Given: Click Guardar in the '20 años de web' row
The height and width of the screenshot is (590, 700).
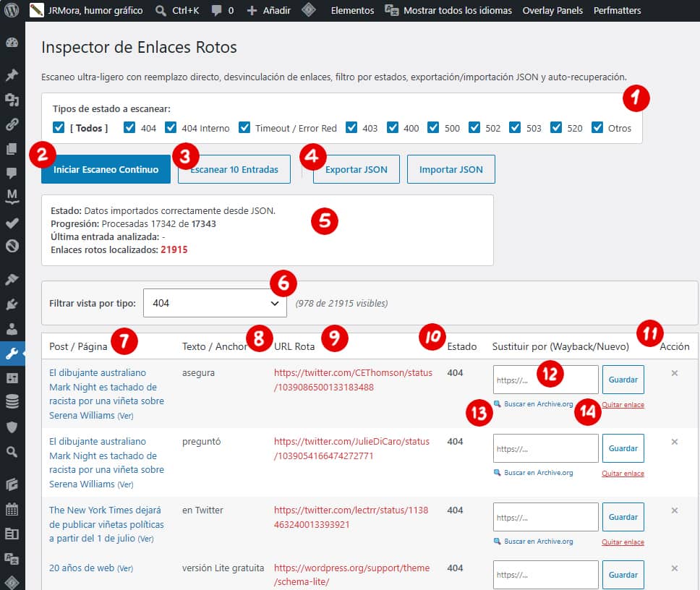Looking at the screenshot, I should 623,575.
